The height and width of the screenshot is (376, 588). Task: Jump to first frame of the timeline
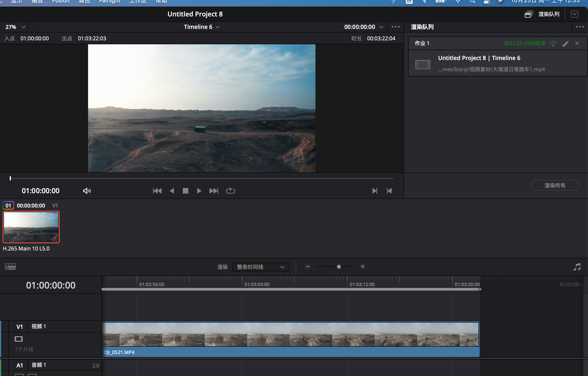pyautogui.click(x=157, y=191)
